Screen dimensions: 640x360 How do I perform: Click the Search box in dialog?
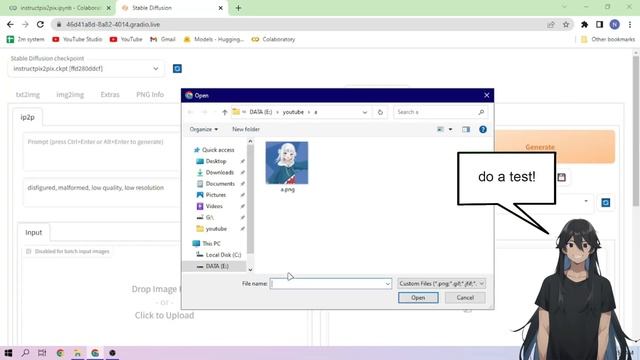click(440, 112)
